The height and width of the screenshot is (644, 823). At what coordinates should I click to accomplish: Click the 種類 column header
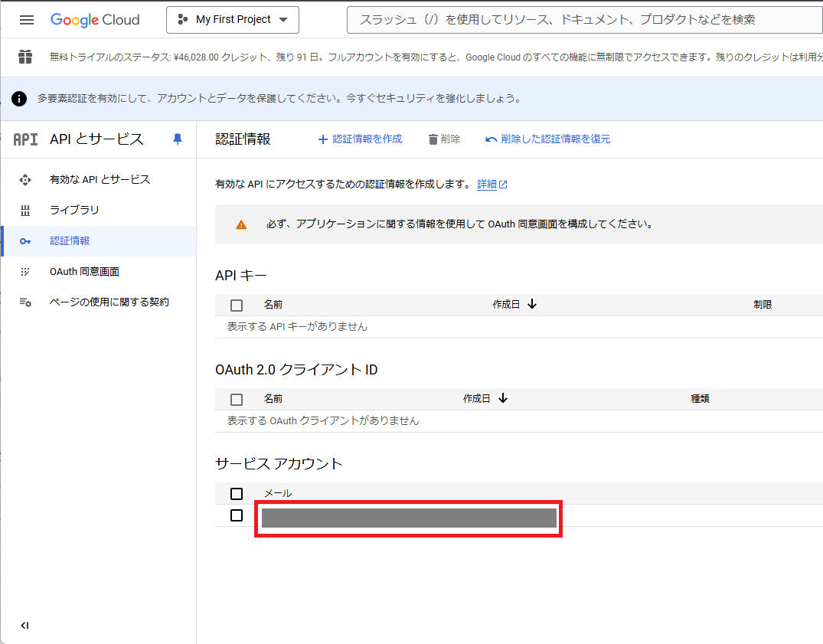point(701,399)
